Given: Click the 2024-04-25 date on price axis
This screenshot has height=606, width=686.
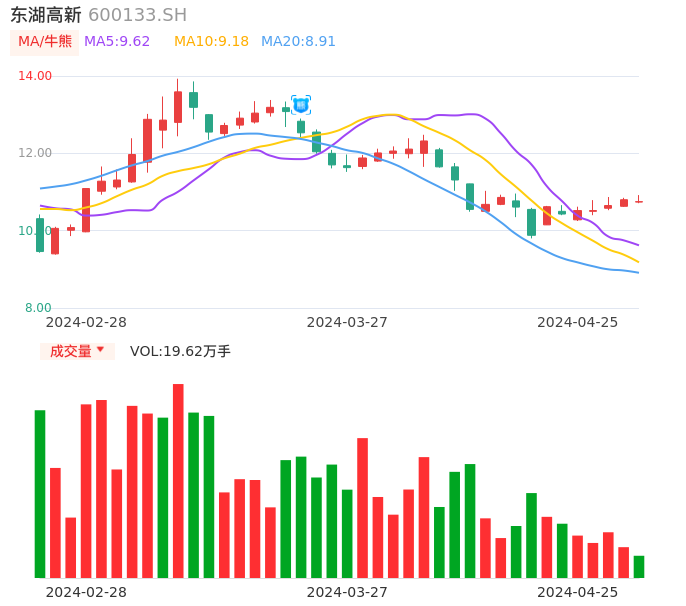Looking at the screenshot, I should point(577,322).
